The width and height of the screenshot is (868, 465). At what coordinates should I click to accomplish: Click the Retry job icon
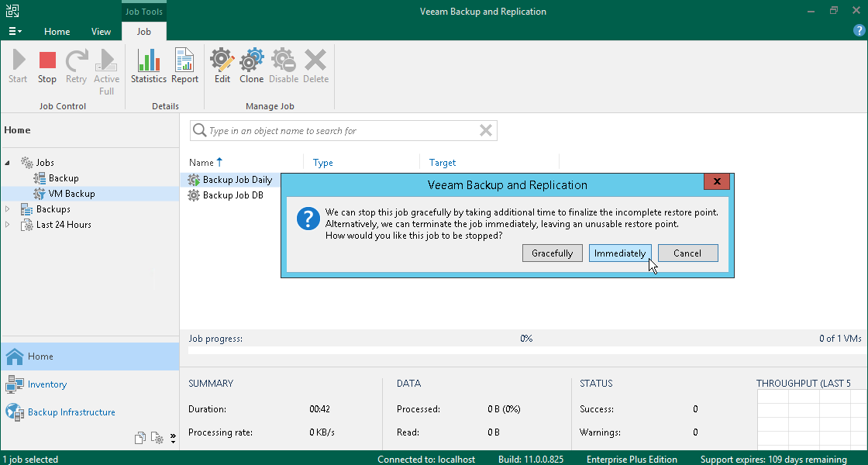click(77, 60)
